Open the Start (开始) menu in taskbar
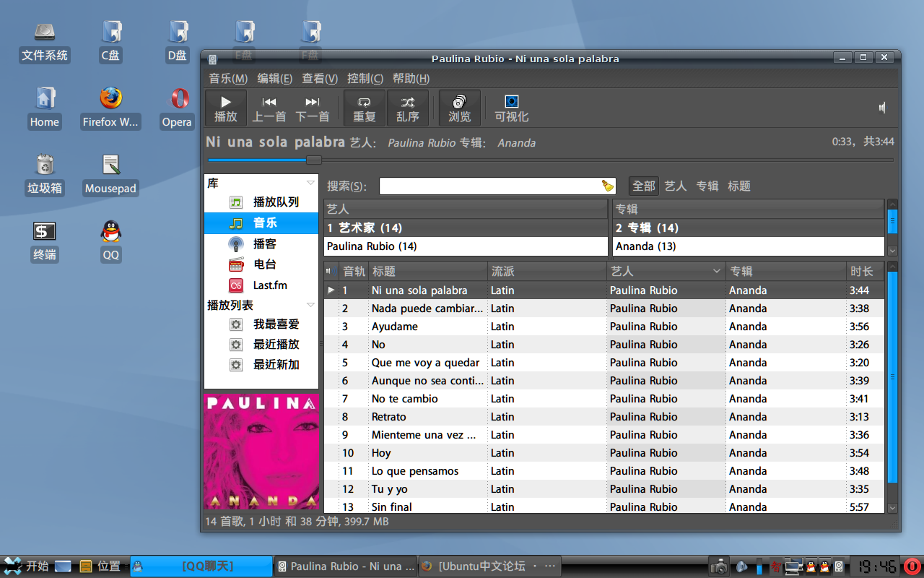The width and height of the screenshot is (924, 578). 25,566
